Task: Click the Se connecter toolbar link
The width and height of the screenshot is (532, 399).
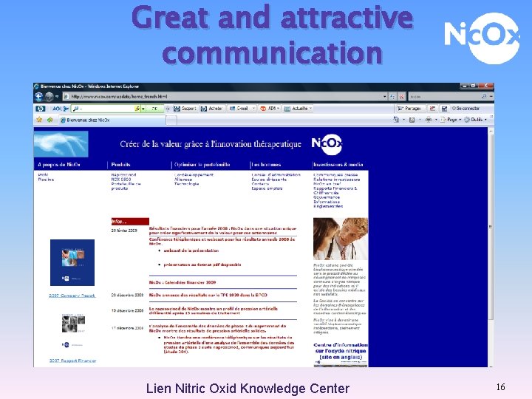Action: [x=465, y=109]
